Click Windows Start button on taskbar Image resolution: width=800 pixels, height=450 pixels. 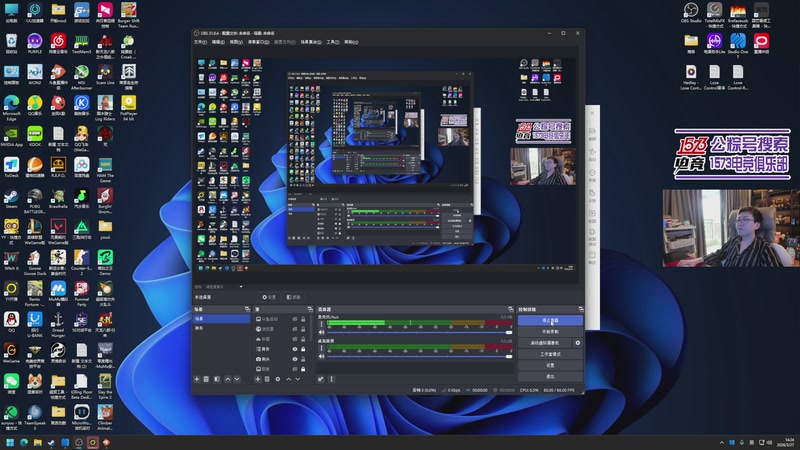point(10,442)
